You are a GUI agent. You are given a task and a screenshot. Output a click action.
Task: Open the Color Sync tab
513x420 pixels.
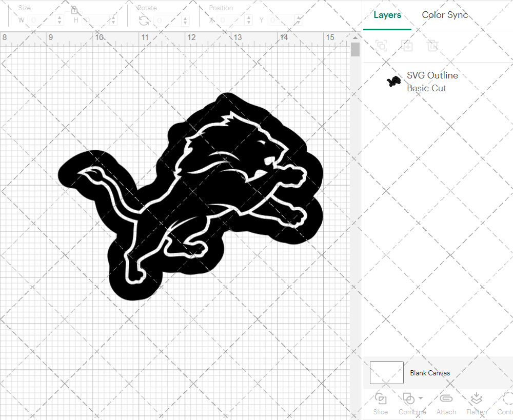[x=445, y=15]
